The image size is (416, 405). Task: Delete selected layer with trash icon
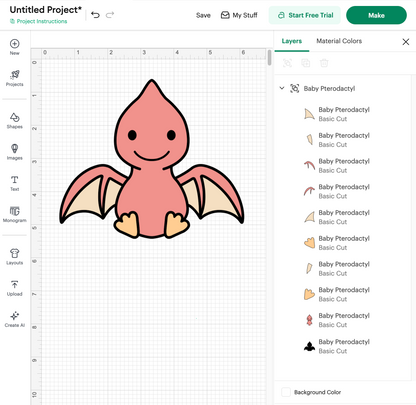pos(324,63)
